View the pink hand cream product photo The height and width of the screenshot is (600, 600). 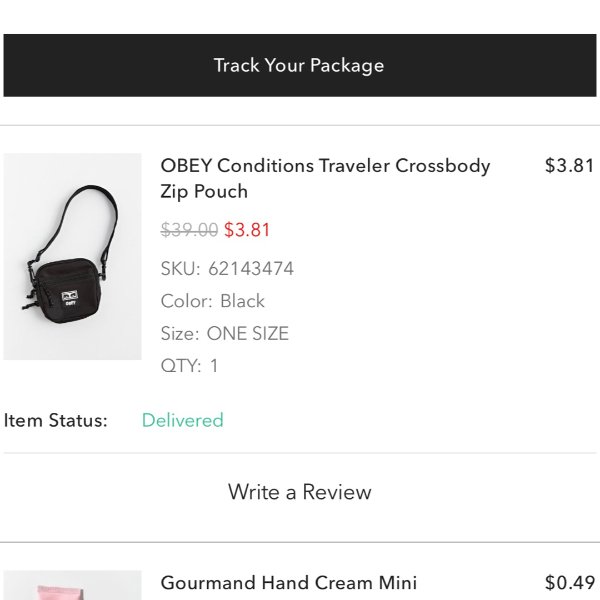point(72,585)
